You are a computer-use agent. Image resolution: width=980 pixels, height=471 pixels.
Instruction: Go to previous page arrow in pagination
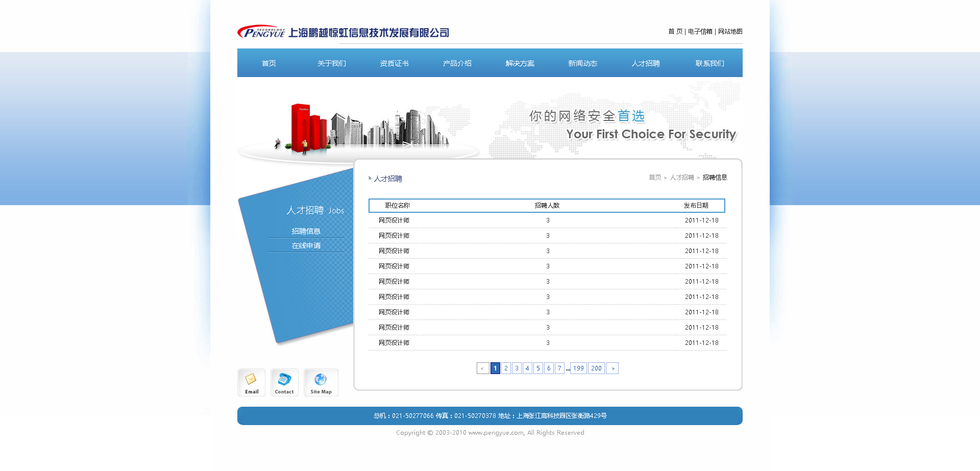coord(482,368)
